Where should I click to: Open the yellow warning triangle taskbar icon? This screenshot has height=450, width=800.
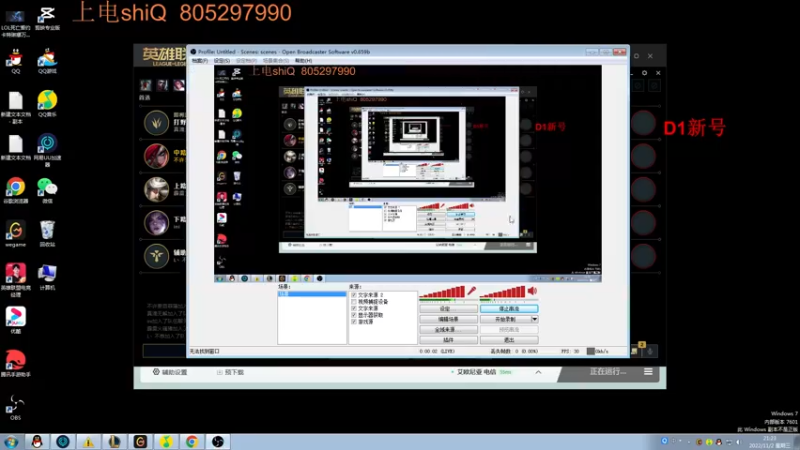coord(89,441)
